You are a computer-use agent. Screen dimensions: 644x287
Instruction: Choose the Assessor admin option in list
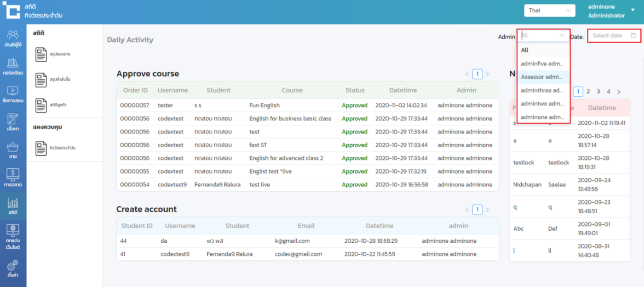pyautogui.click(x=542, y=77)
